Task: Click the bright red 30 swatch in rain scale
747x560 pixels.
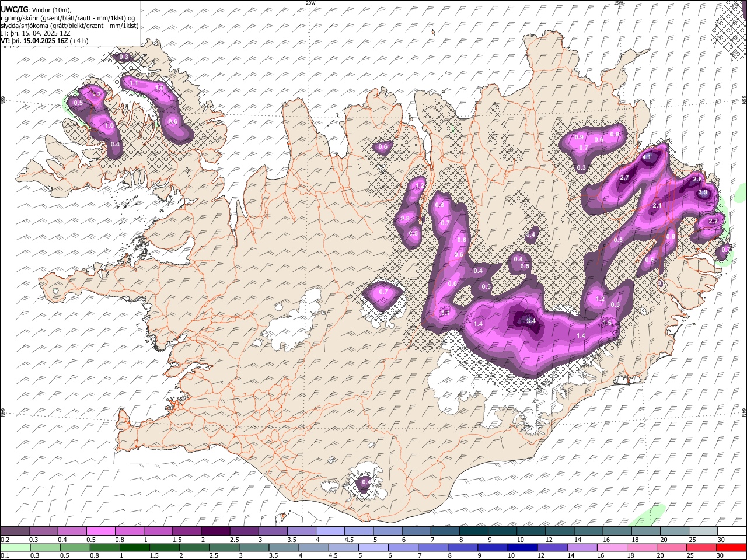Action: coord(731,547)
